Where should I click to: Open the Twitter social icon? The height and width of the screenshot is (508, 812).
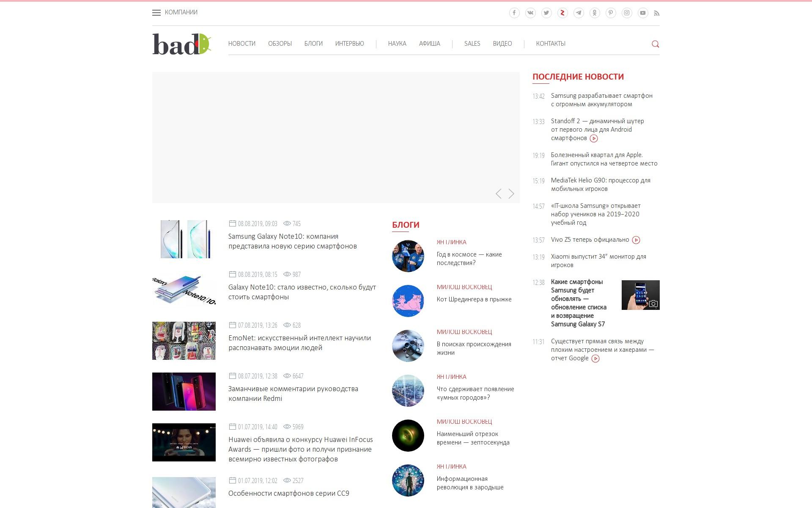point(546,13)
